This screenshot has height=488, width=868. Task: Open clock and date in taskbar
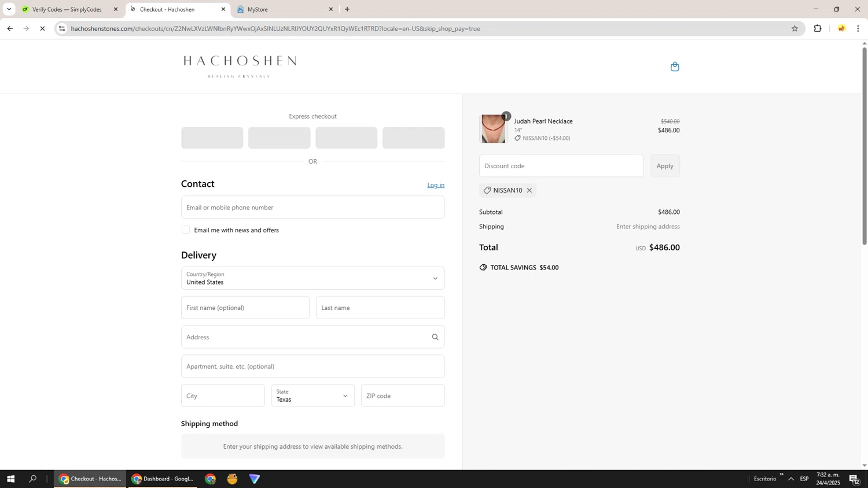point(827,479)
